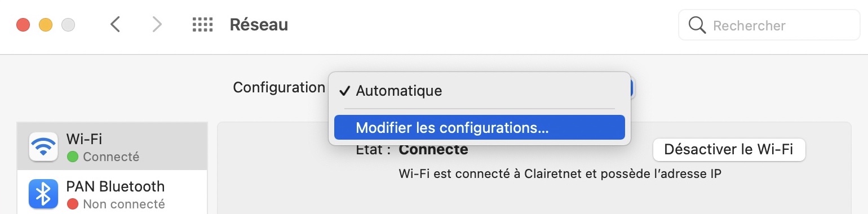Viewport: 868px width, 214px height.
Task: Click the green Connecté status dot
Action: [73, 157]
